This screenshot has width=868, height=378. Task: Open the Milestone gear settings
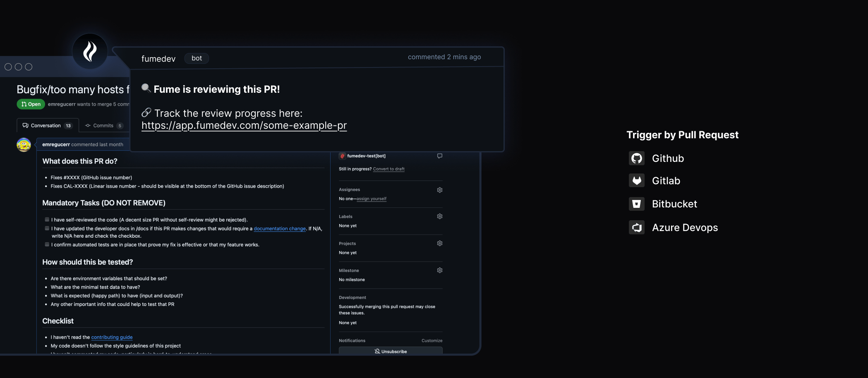click(x=440, y=270)
